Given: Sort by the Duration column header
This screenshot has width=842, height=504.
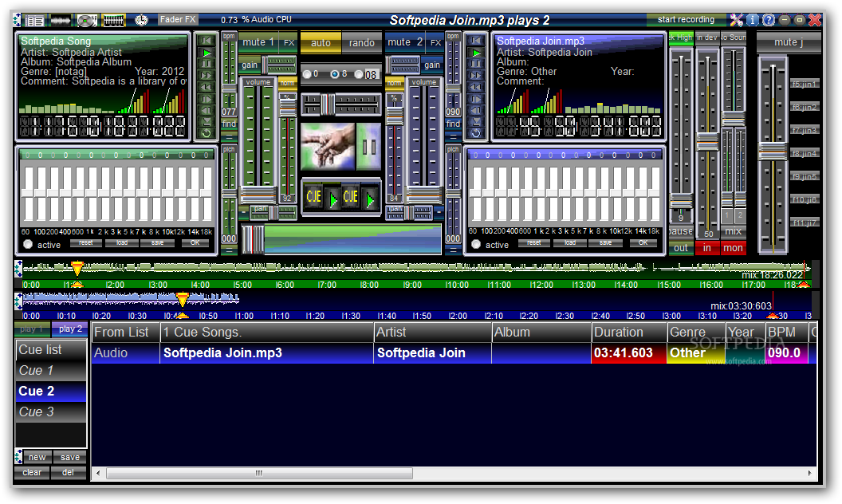Looking at the screenshot, I should pyautogui.click(x=629, y=332).
